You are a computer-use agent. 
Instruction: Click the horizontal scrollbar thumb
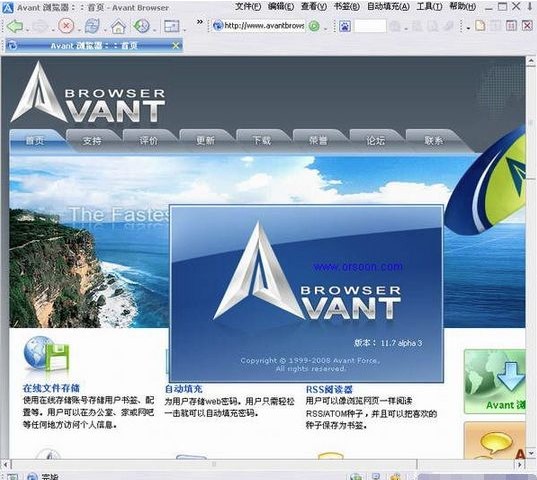214,465
